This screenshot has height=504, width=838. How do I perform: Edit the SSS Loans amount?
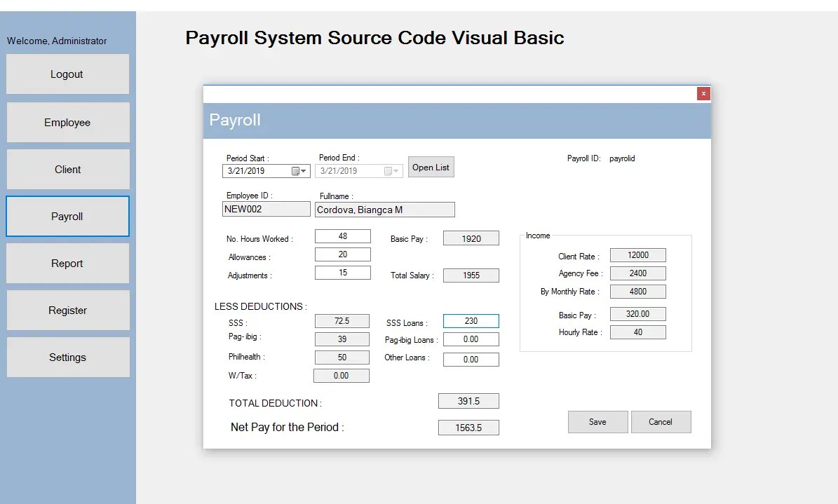471,320
